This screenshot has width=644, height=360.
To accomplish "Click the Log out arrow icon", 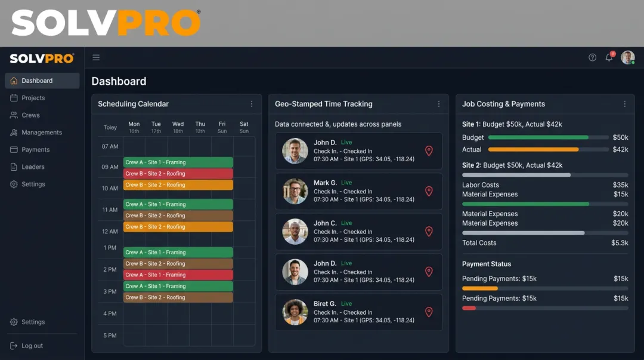I will [14, 346].
